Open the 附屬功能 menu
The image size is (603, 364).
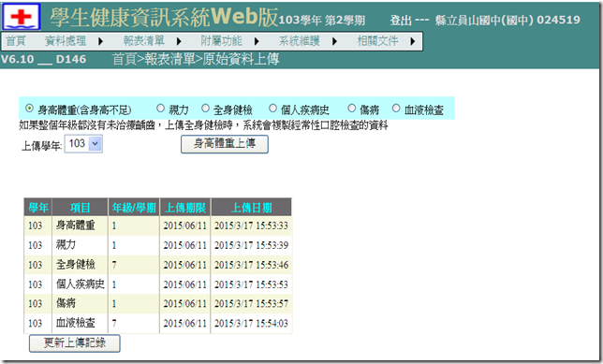click(x=222, y=41)
